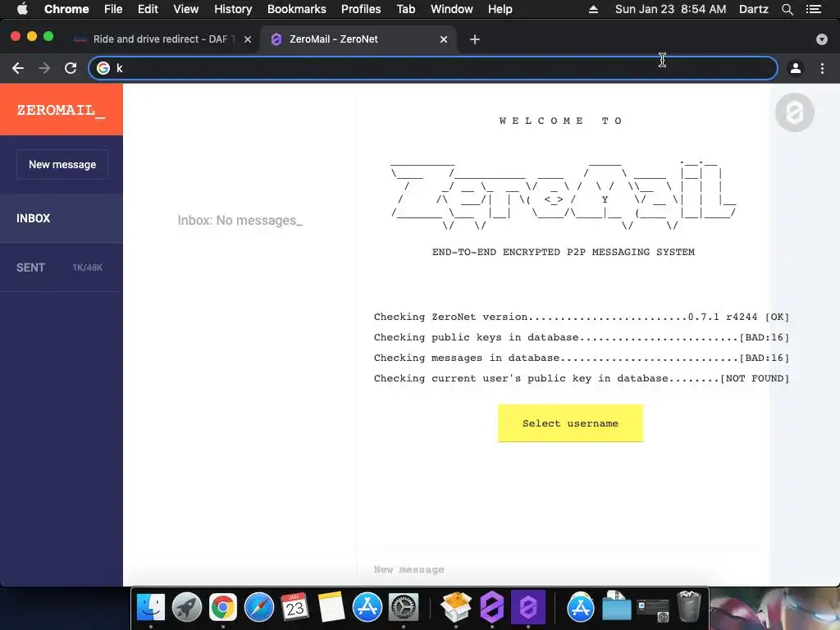The height and width of the screenshot is (630, 840).
Task: Open Google Chrome from the Dock
Action: (223, 608)
